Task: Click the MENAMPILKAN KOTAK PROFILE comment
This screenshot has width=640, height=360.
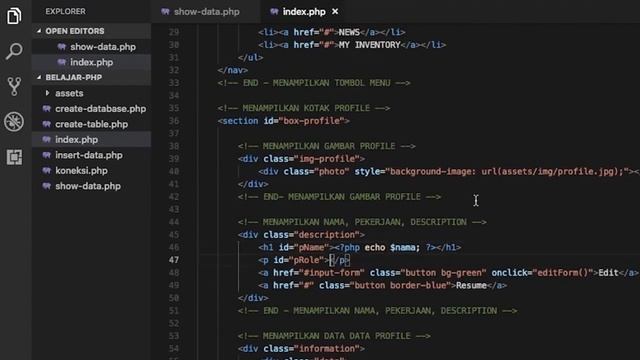Action: click(x=304, y=108)
